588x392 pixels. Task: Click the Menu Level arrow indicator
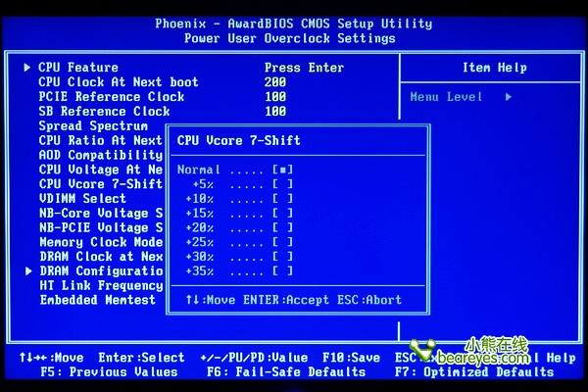(509, 97)
